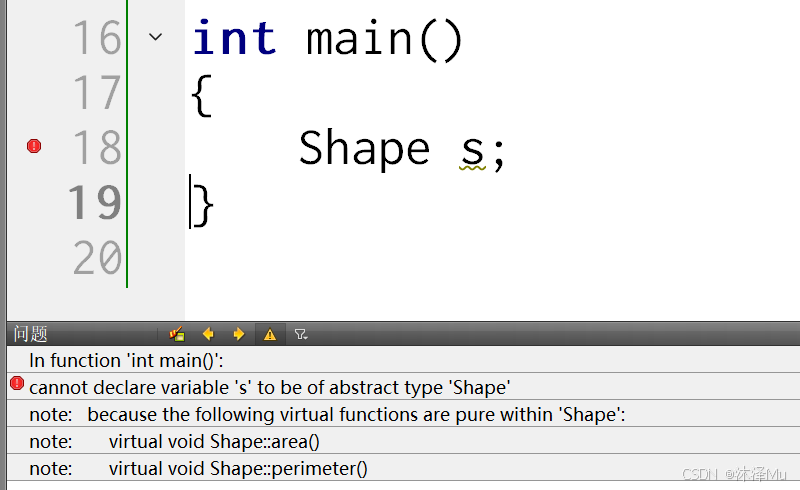Click line number 16 in the gutter

click(97, 37)
